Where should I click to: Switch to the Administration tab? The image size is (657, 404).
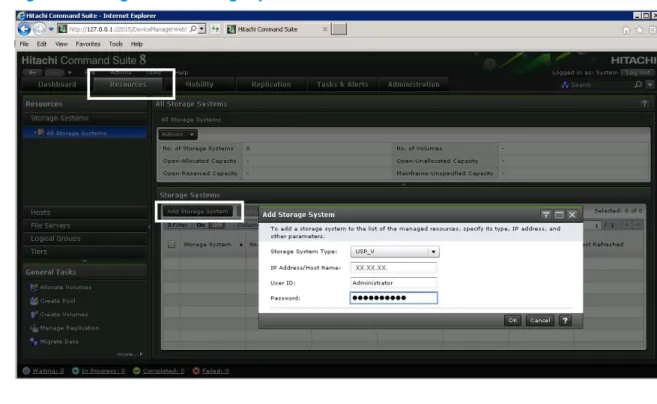[414, 84]
